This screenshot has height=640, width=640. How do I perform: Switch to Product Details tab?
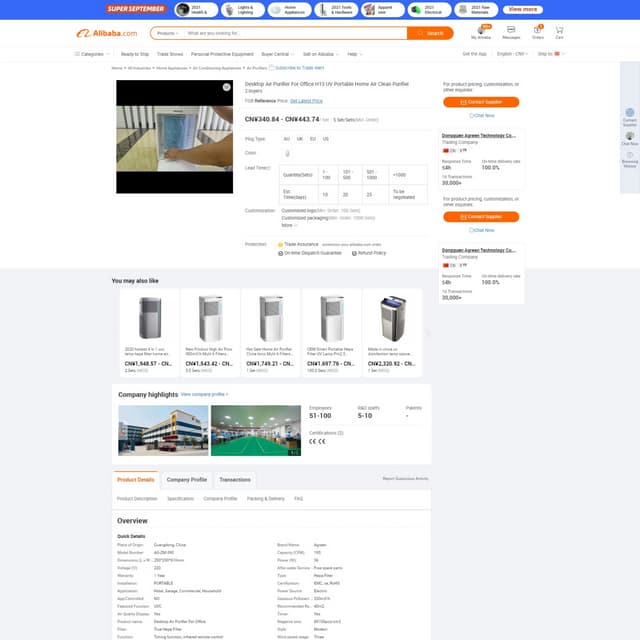[136, 480]
